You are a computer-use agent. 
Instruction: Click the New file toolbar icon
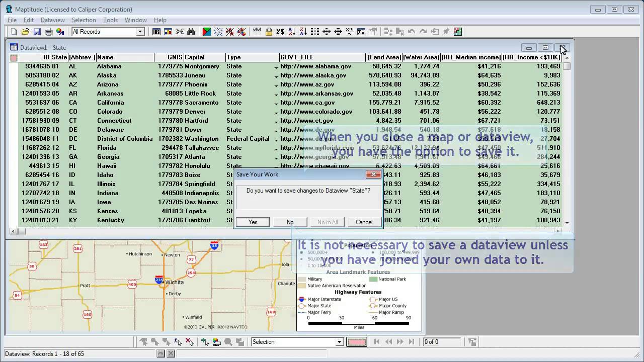(x=14, y=32)
